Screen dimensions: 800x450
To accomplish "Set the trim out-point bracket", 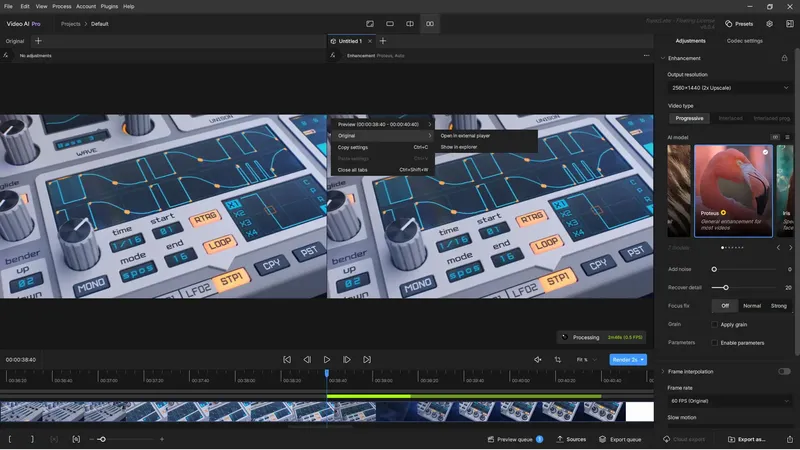I will [x=32, y=439].
